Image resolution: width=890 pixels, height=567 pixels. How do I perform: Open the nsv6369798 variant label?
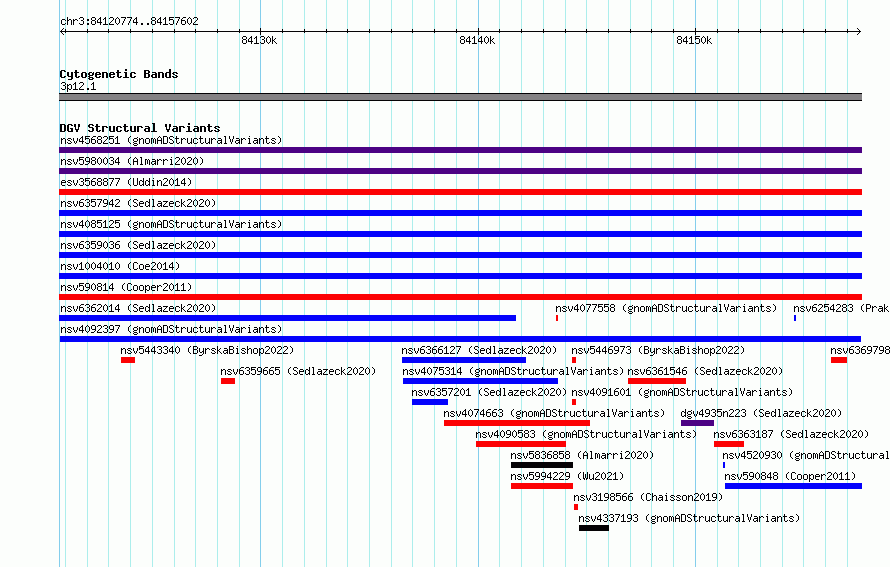[860, 350]
